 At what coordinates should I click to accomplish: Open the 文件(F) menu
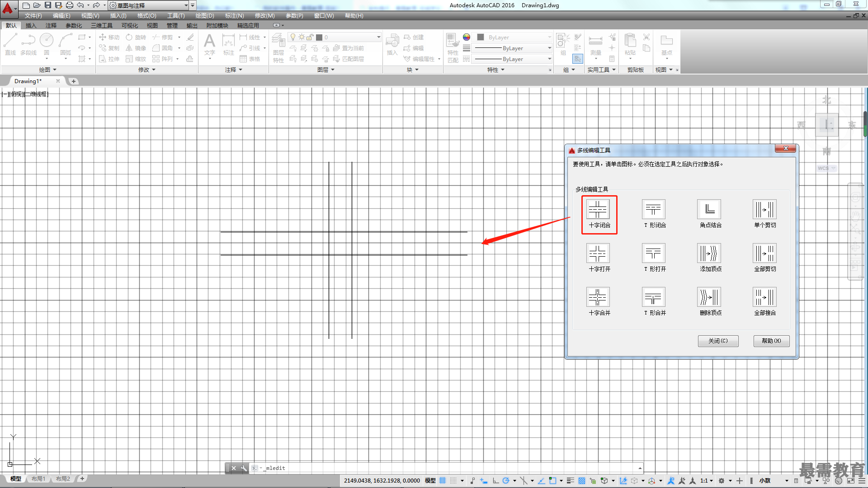(x=33, y=16)
